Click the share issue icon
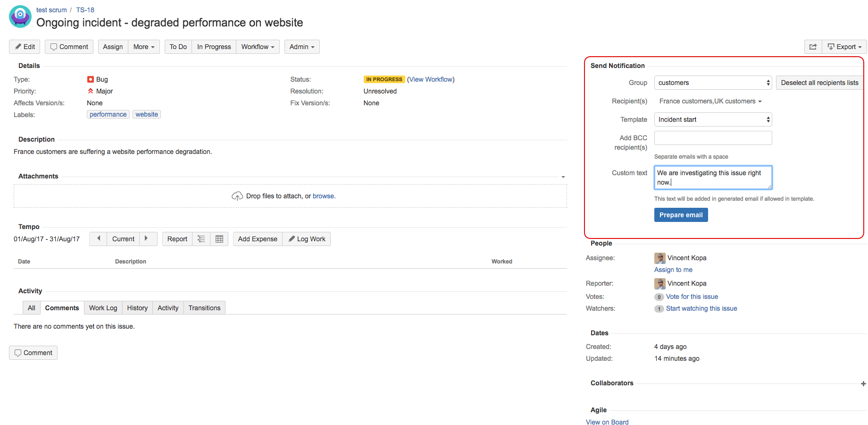This screenshot has width=868, height=425. point(813,47)
